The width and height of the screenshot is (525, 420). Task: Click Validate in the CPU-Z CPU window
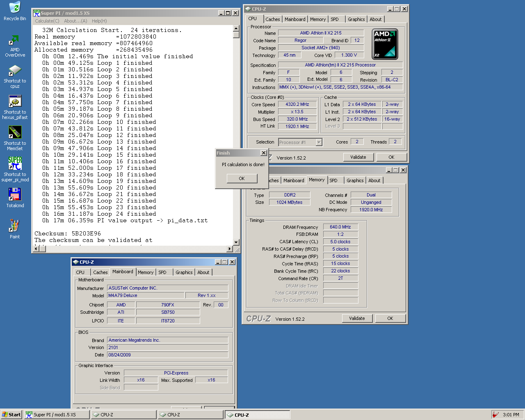pyautogui.click(x=358, y=157)
